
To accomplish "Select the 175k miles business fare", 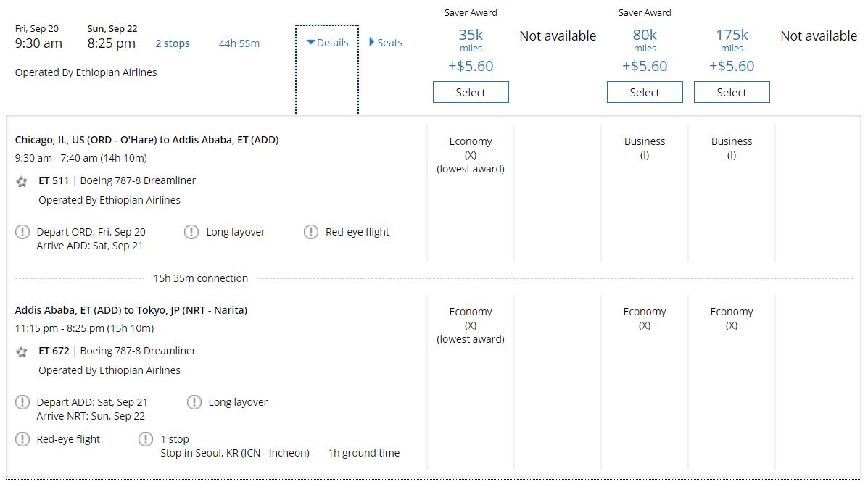I will 732,92.
